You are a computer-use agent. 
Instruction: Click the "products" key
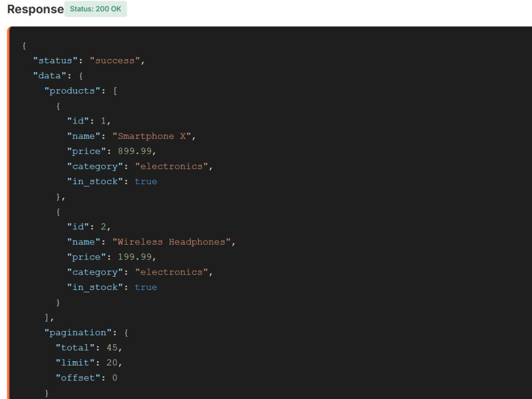[72, 91]
